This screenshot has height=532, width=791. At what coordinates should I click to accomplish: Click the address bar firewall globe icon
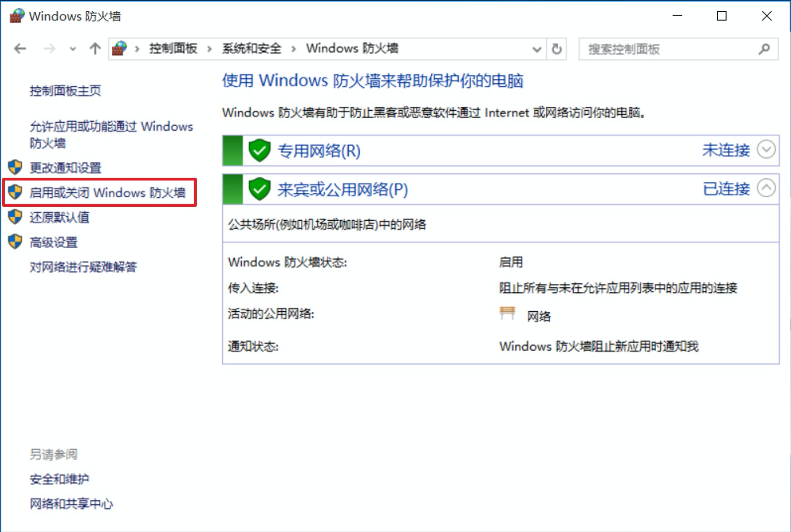[119, 48]
